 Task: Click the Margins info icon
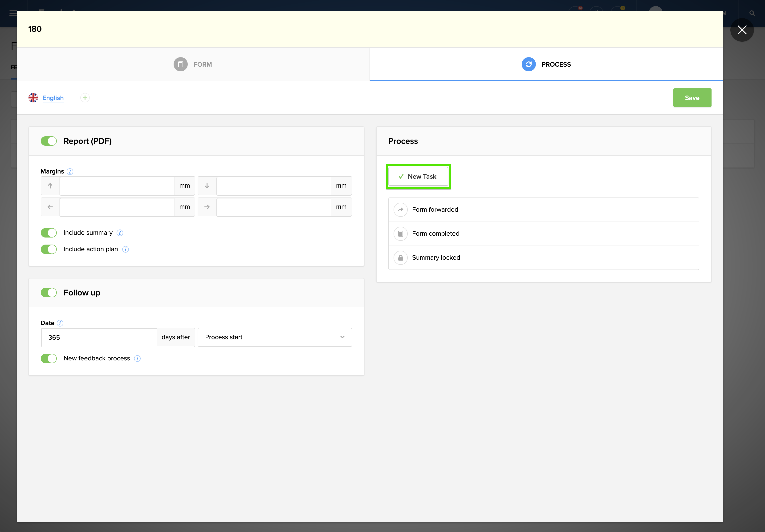(x=70, y=171)
